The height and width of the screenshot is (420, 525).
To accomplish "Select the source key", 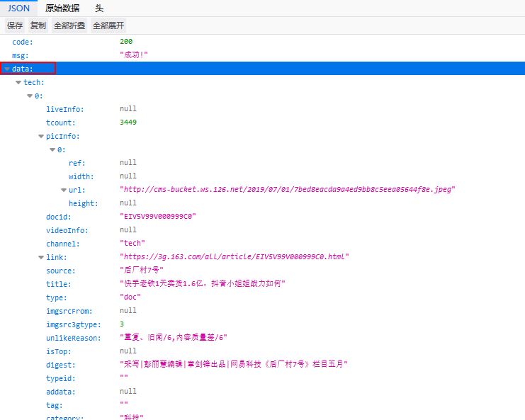I will [61, 271].
